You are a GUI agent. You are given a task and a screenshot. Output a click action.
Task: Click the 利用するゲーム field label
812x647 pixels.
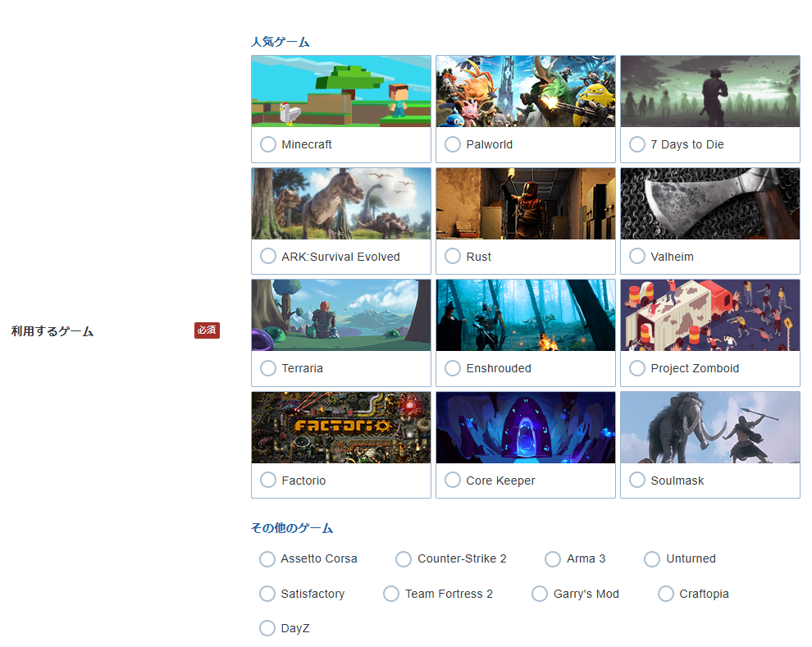[x=52, y=331]
